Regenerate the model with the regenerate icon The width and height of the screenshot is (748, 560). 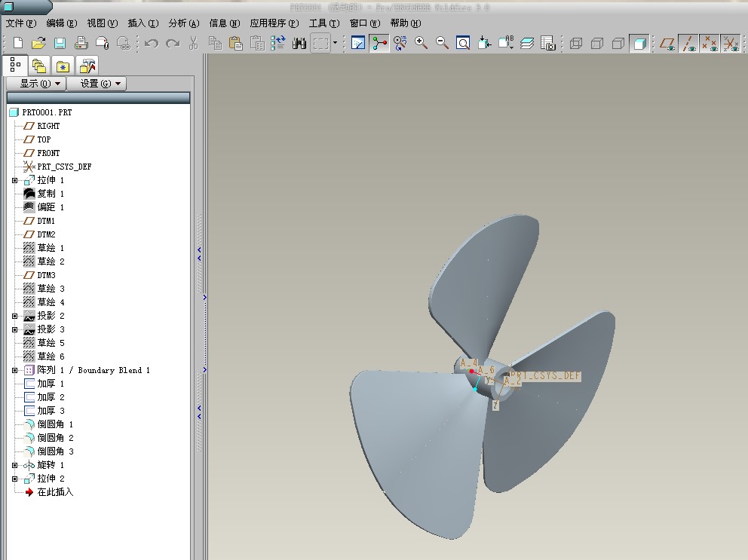(277, 43)
